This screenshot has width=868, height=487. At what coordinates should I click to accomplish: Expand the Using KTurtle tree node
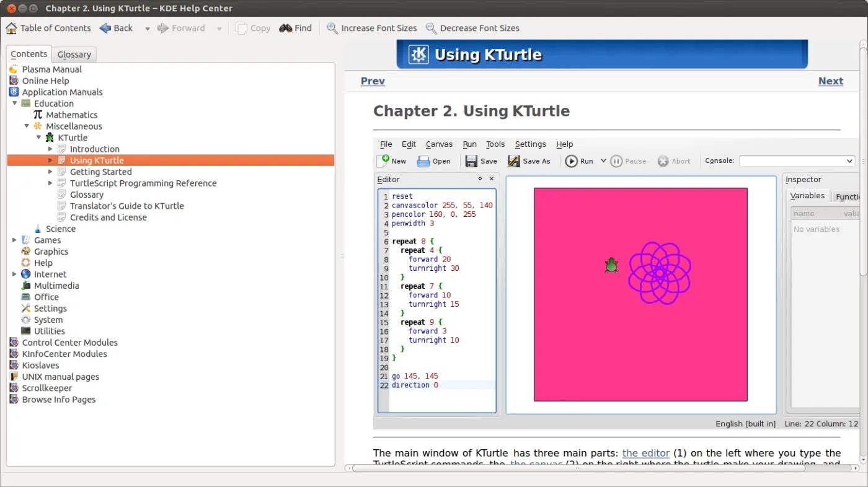(x=51, y=160)
